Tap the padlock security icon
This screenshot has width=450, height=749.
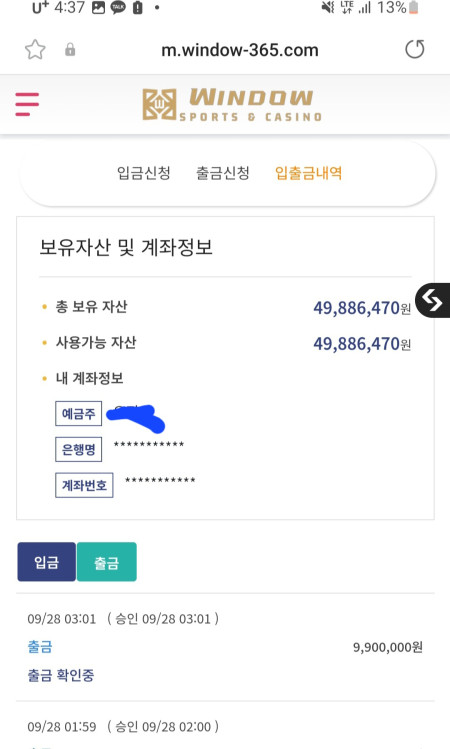70,50
